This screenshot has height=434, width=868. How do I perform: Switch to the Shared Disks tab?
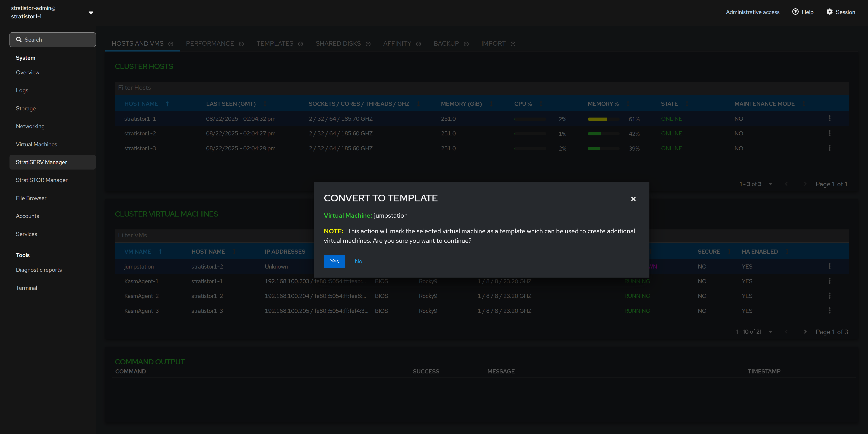coord(338,44)
